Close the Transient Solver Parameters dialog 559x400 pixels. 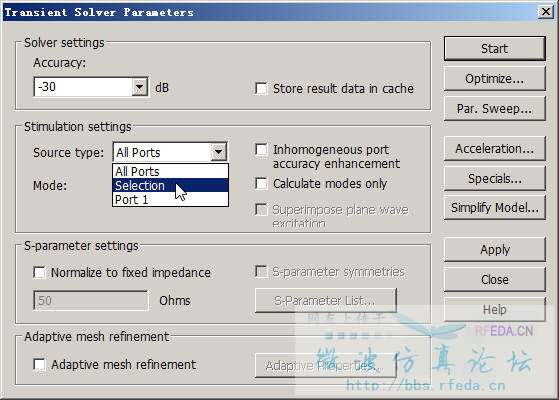(x=545, y=12)
